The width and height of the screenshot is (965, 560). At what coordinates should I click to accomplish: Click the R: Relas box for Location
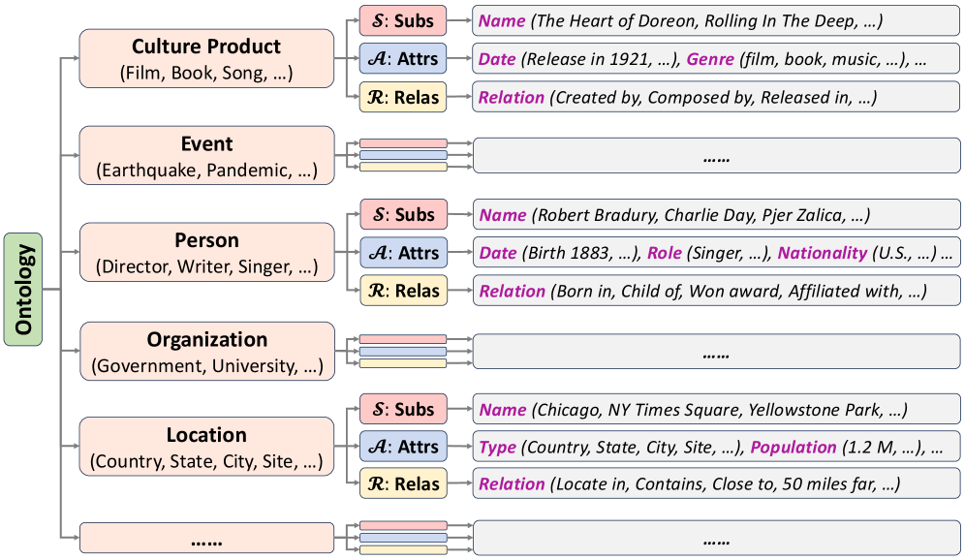[403, 484]
